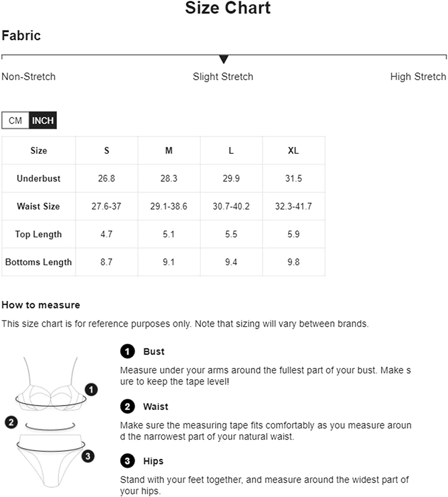448x497 pixels.
Task: Click the Waist Size row label
Action: point(38,206)
